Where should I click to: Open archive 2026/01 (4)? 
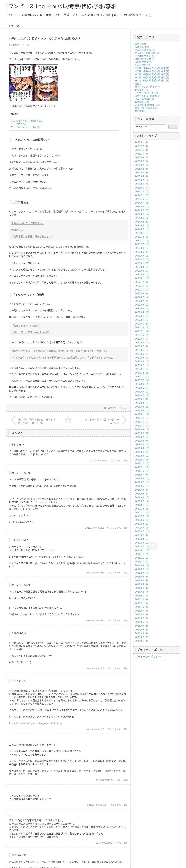(x=141, y=142)
